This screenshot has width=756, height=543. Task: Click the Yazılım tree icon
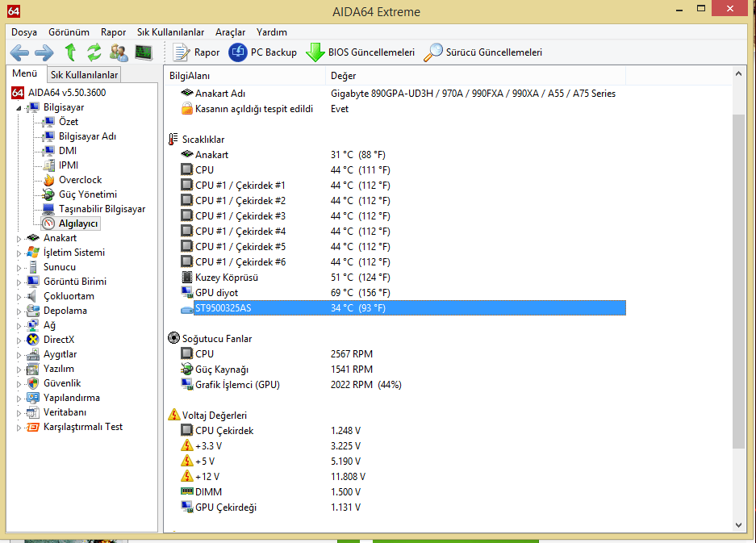pyautogui.click(x=33, y=369)
